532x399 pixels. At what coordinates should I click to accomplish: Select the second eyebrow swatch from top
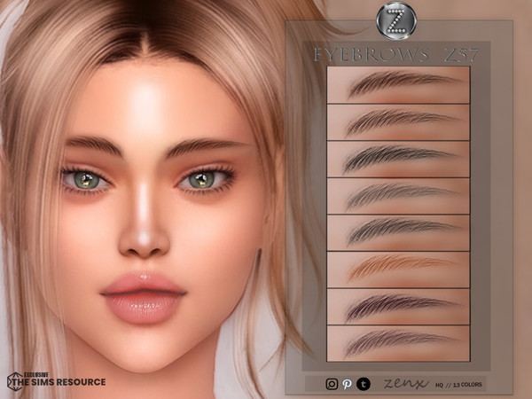[398, 121]
